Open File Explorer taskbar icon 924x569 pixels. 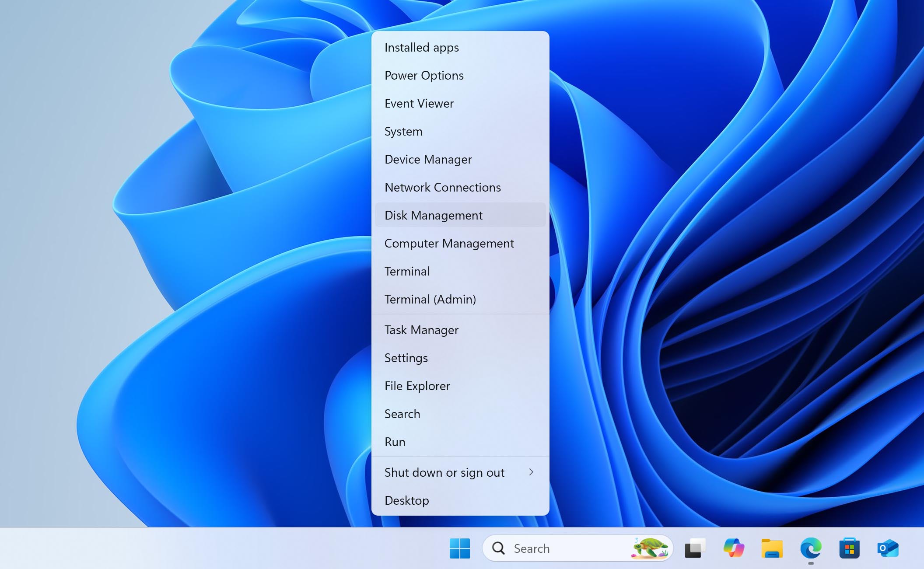tap(772, 548)
